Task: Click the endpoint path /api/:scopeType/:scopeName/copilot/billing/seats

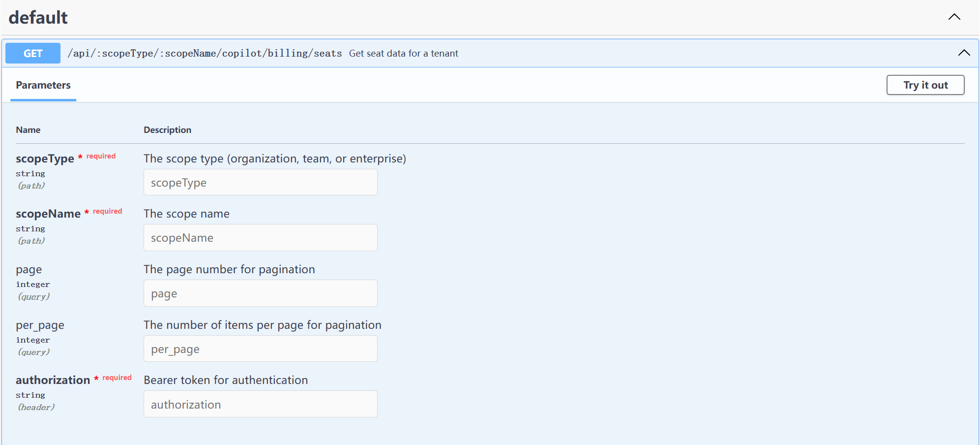Action: tap(205, 53)
